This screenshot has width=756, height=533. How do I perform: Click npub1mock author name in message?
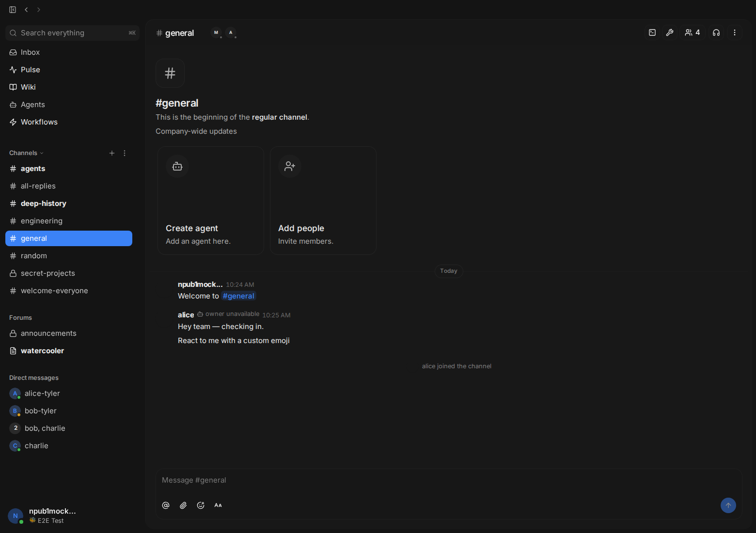[200, 284]
